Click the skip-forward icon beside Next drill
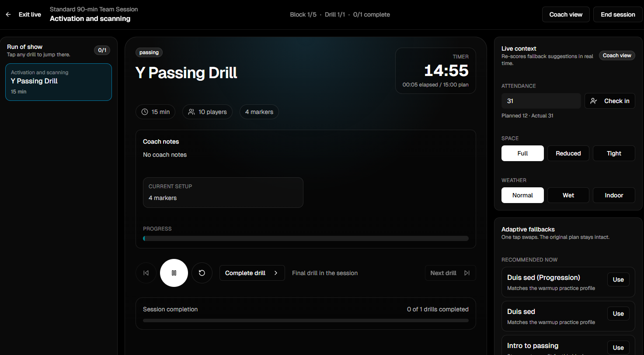The image size is (644, 355). point(466,272)
